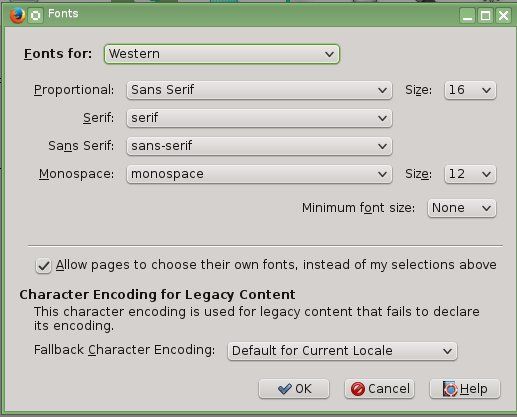Change proportional font Size 16 dropdown
The height and width of the screenshot is (417, 517).
tap(470, 90)
